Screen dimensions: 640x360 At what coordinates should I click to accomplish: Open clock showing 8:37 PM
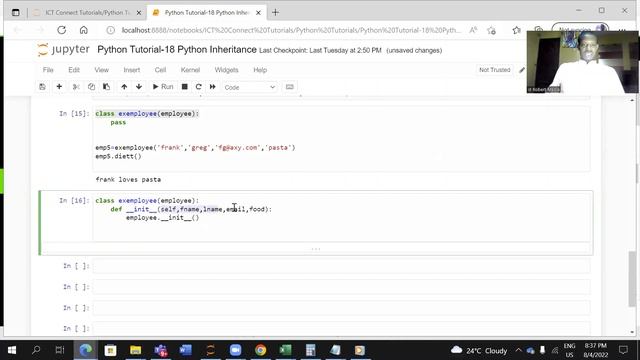point(596,350)
